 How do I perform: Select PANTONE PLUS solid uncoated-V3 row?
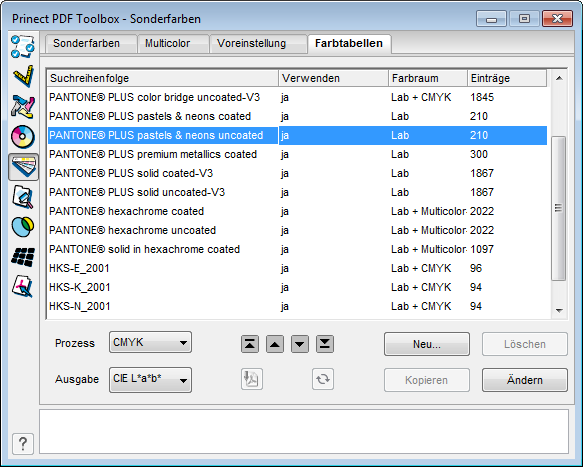(297, 192)
